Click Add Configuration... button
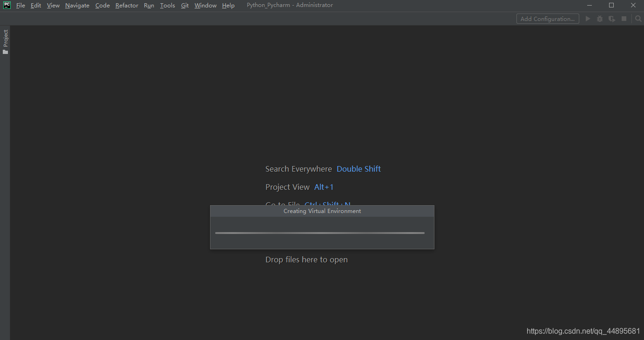Viewport: 644px width, 340px height. click(548, 19)
